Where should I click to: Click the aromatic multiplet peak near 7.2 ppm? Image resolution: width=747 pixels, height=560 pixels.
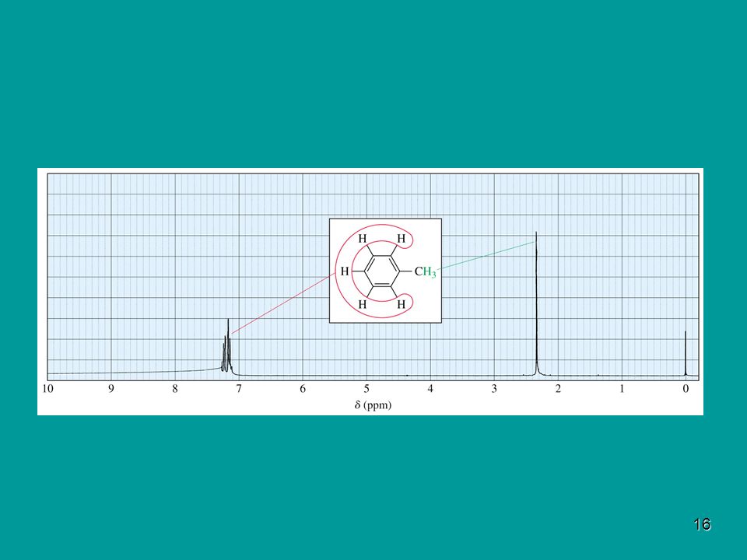pyautogui.click(x=226, y=346)
